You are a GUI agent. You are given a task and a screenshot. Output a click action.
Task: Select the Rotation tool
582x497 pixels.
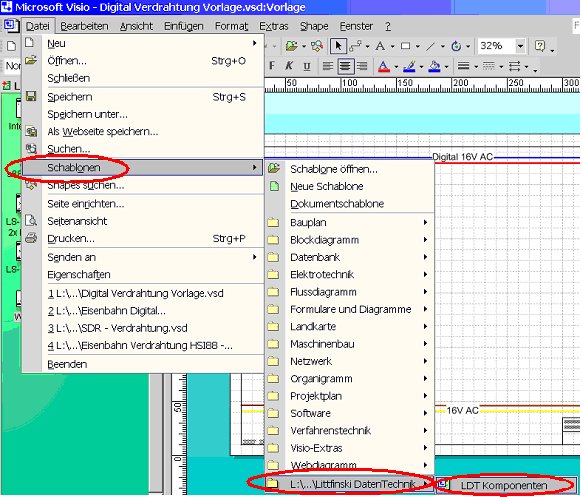pos(456,46)
